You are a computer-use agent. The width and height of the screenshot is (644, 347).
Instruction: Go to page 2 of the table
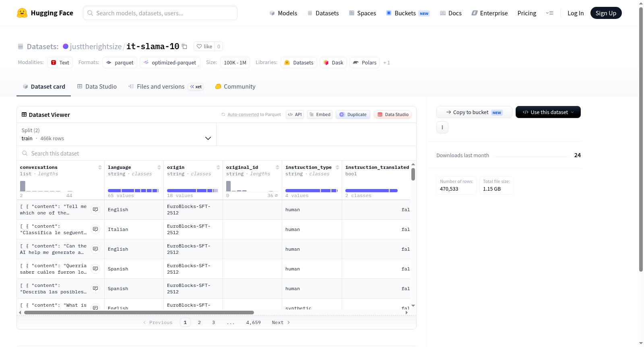(199, 322)
